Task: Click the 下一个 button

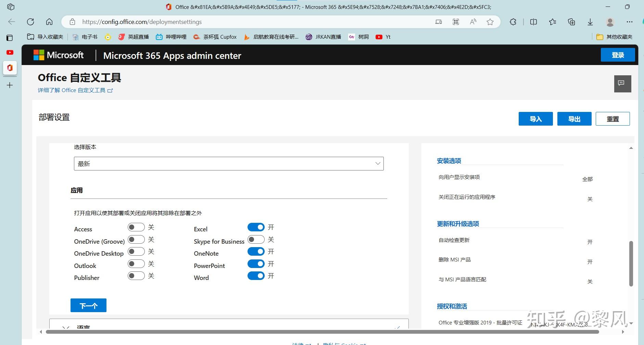Action: [88, 305]
